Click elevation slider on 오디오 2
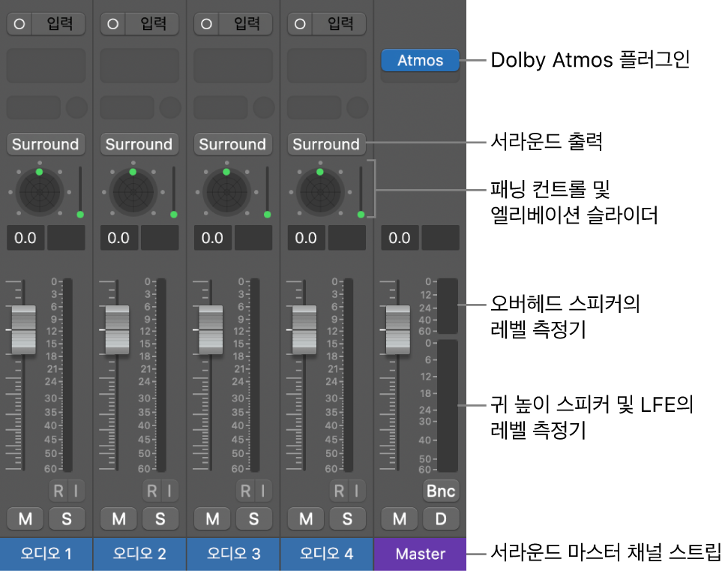Image resolution: width=728 pixels, height=571 pixels. [x=174, y=191]
